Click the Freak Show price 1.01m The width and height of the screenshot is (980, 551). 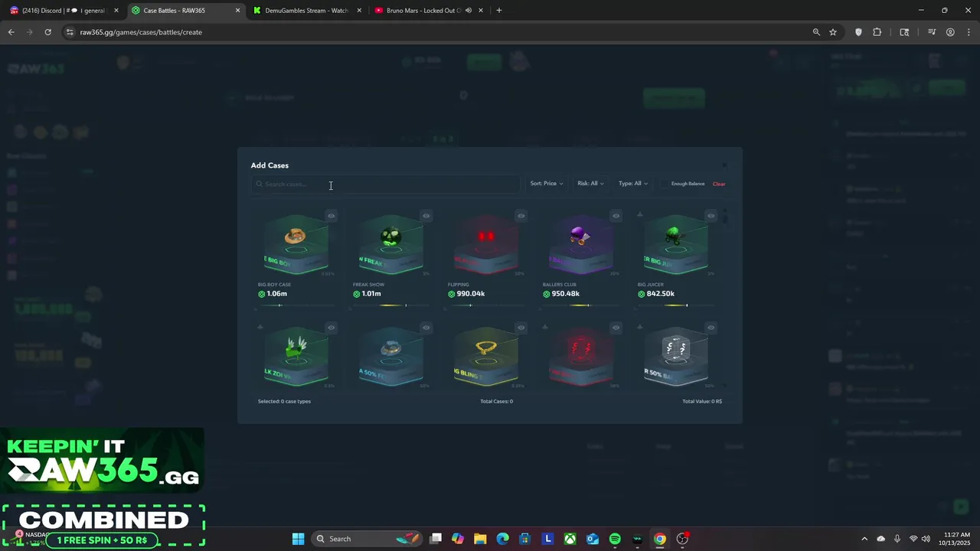[x=371, y=294]
